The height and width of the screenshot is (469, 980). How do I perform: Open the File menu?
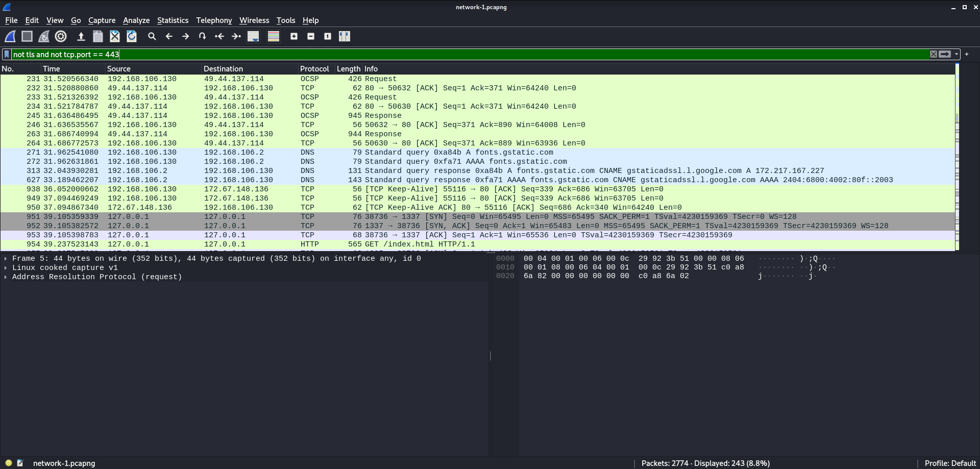[x=11, y=20]
